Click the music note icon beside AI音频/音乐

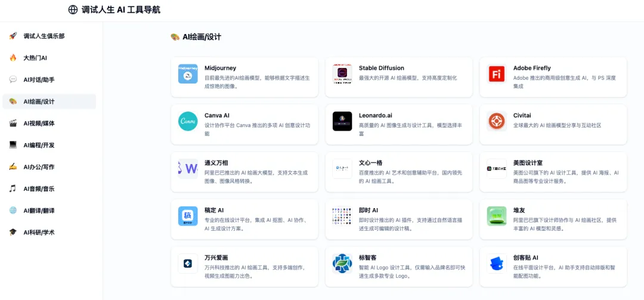coord(13,188)
